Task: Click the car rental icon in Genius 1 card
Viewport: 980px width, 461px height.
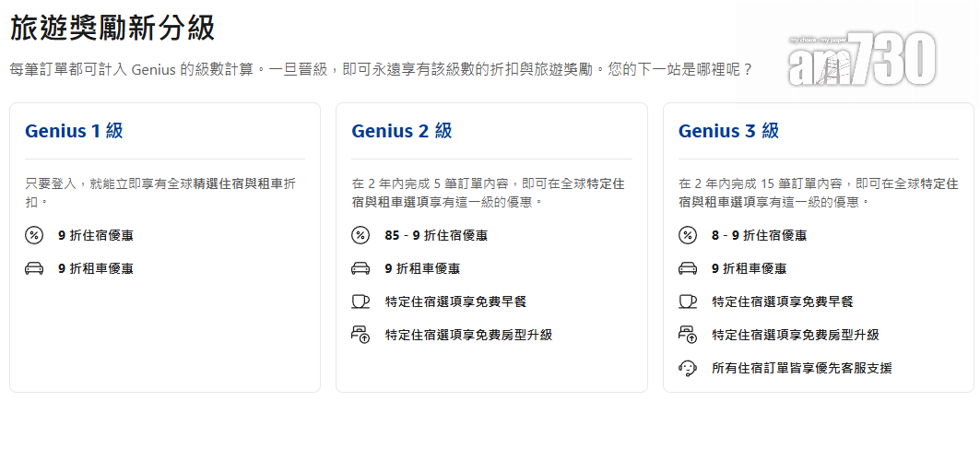Action: 34,268
